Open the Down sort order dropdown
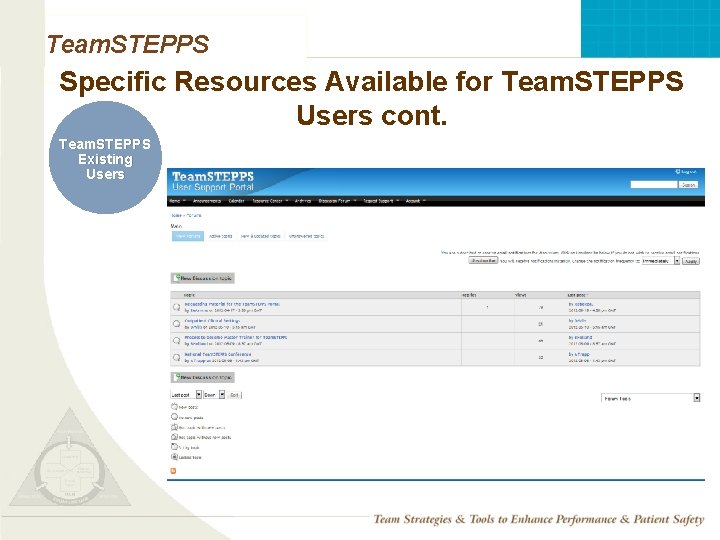The image size is (720, 540). (x=214, y=395)
